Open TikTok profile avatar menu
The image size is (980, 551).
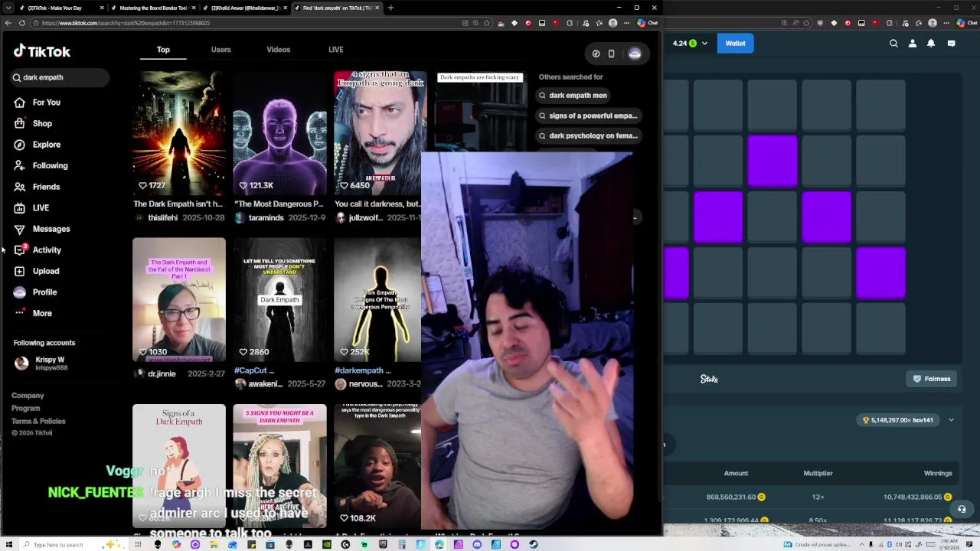coord(635,54)
